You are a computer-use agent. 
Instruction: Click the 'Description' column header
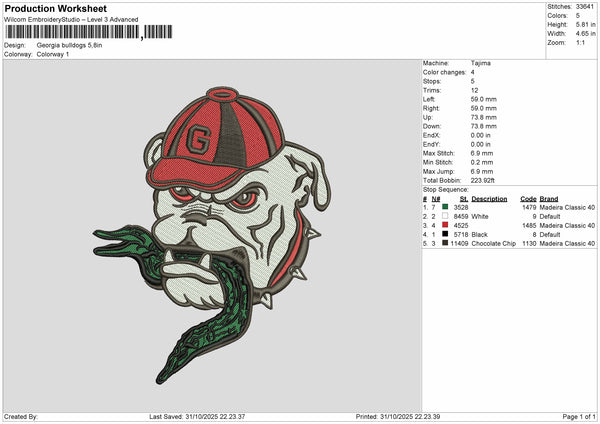coord(489,199)
